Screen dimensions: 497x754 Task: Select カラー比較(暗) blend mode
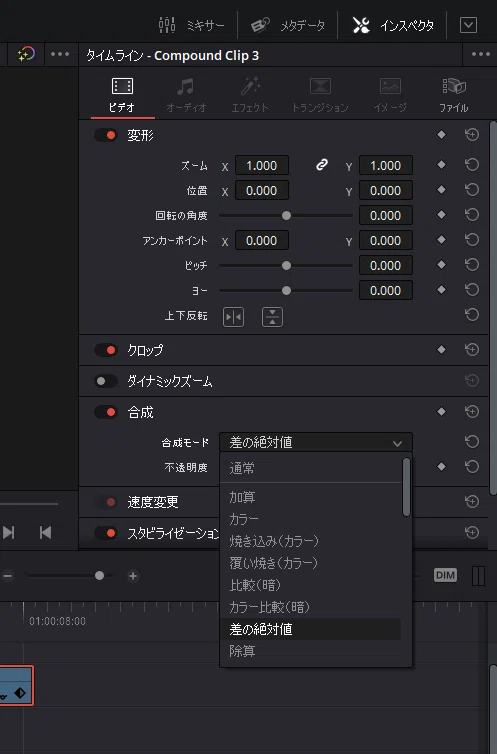coord(311,607)
